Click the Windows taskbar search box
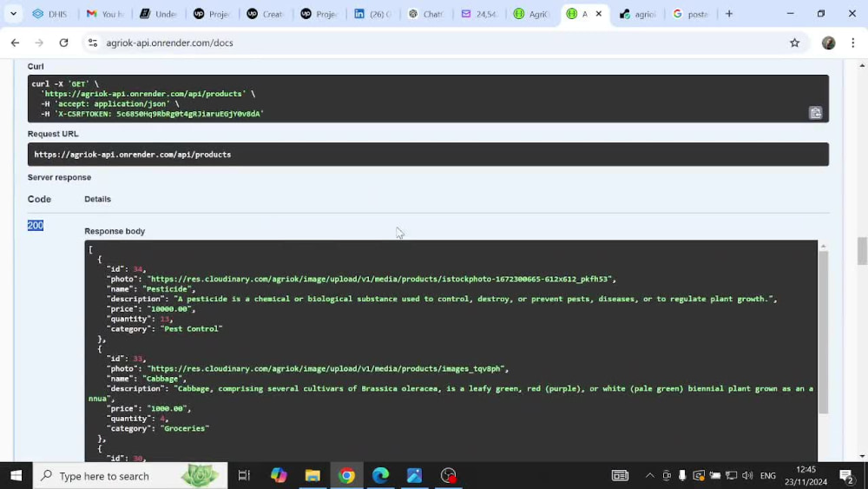Screen dimensions: 868x489 point(130,476)
